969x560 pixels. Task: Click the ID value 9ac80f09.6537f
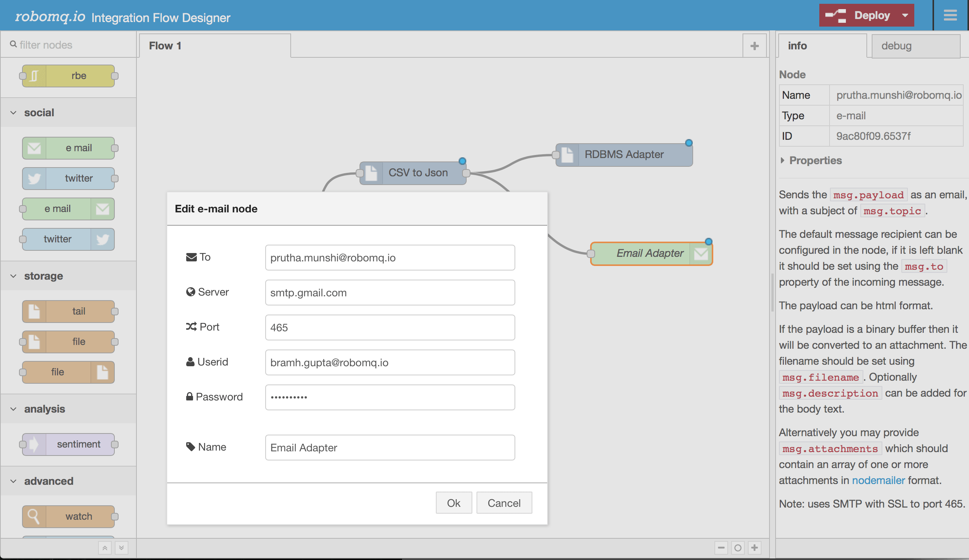pyautogui.click(x=873, y=136)
